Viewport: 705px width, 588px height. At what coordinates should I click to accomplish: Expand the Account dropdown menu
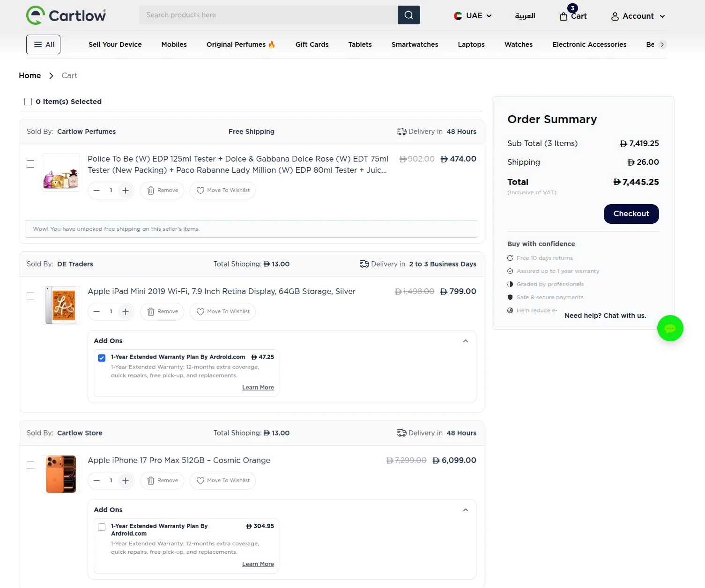tap(638, 16)
